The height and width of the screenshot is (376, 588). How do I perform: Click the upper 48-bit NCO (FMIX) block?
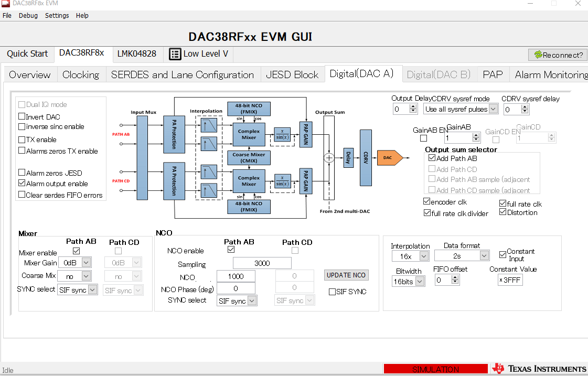(x=249, y=109)
